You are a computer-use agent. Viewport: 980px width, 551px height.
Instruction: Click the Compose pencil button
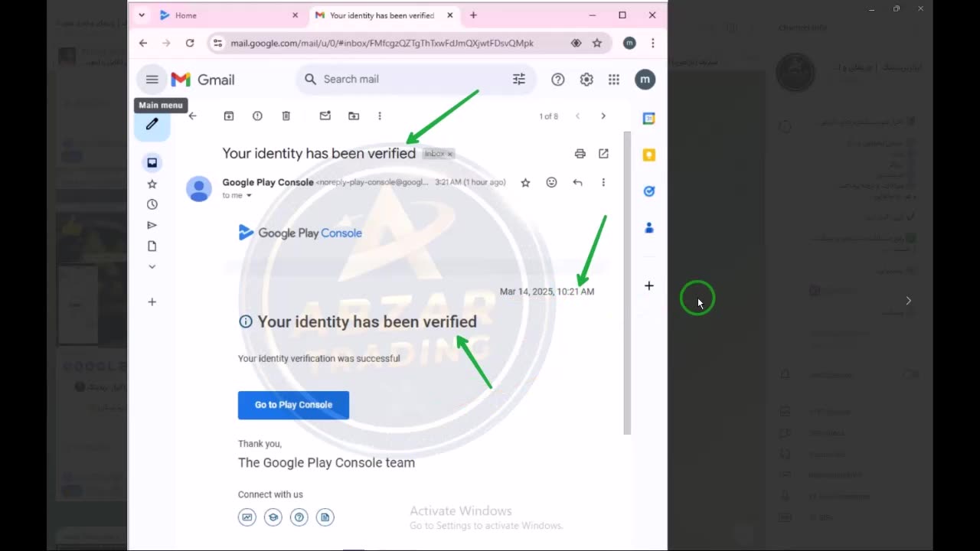152,124
